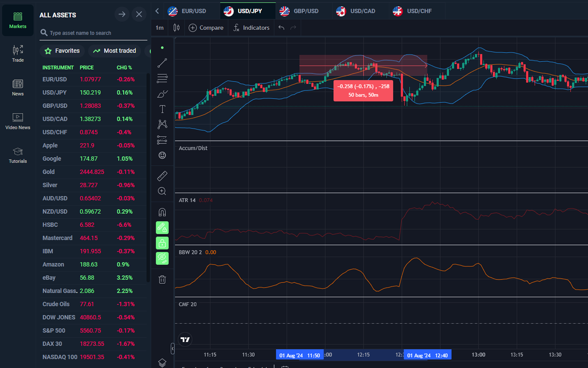Select the forecasting position tool
This screenshot has width=588, height=368.
162,140
